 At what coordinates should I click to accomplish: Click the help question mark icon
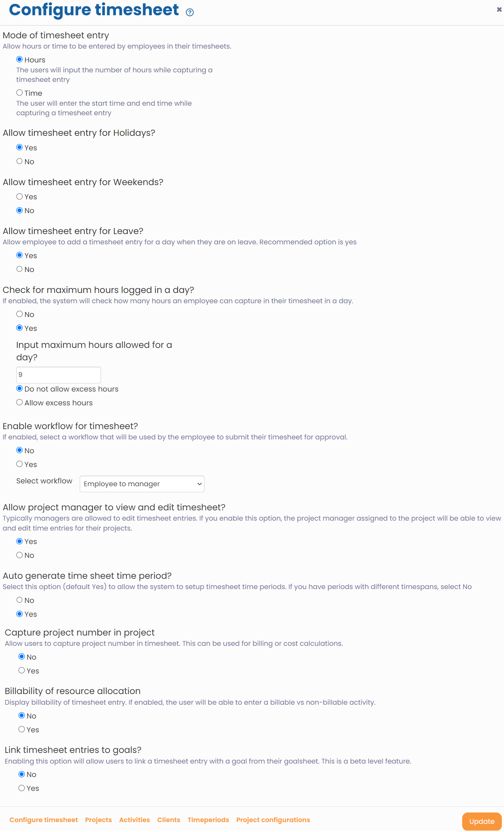tap(190, 12)
